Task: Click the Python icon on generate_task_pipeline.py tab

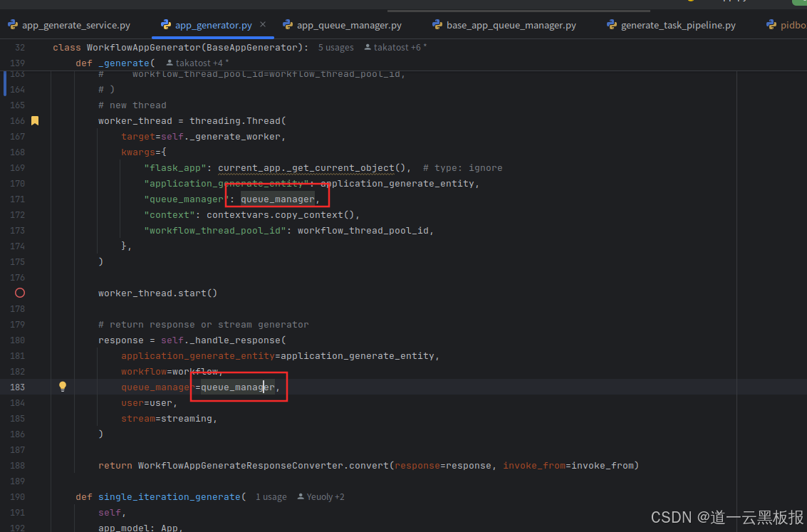Action: (x=612, y=24)
